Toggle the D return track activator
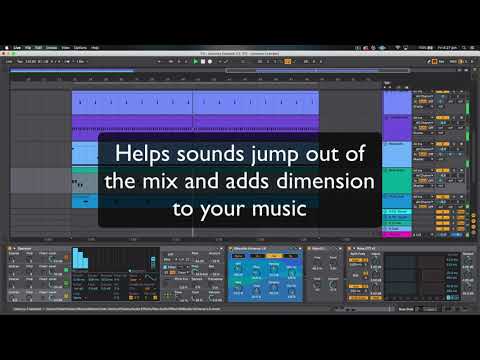 (442, 229)
